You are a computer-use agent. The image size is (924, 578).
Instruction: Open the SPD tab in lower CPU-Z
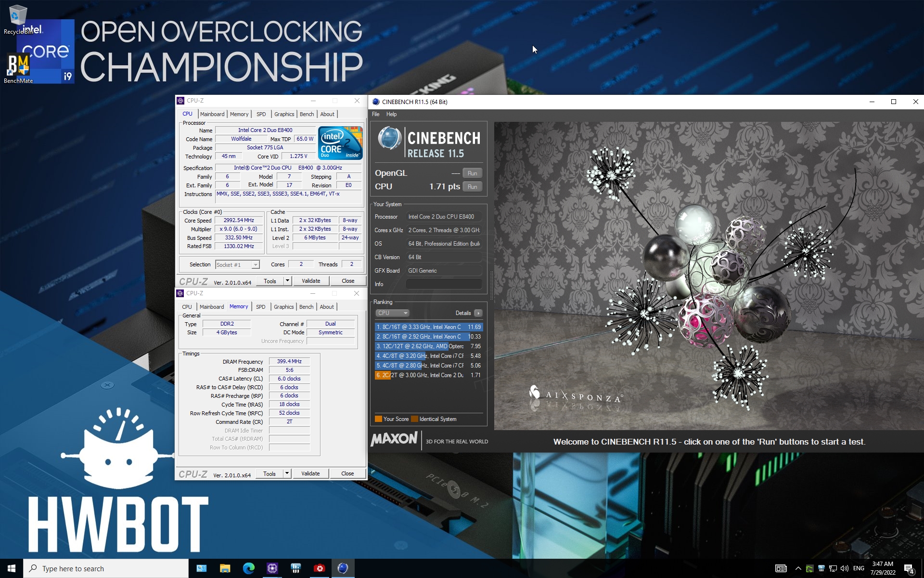pos(261,307)
